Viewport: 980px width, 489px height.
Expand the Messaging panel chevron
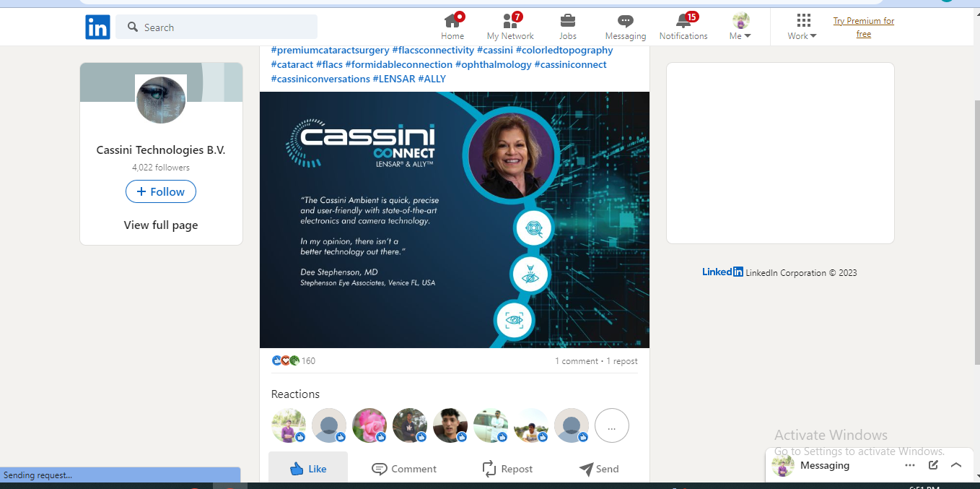pyautogui.click(x=956, y=465)
